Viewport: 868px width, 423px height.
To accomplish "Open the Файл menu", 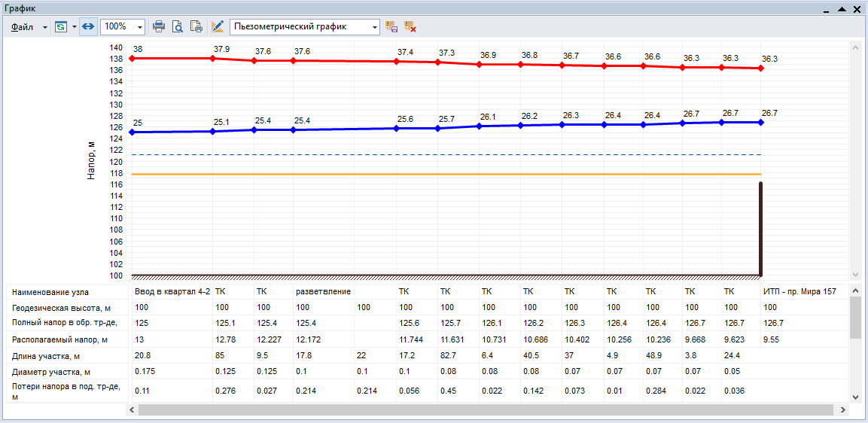I will pyautogui.click(x=22, y=26).
